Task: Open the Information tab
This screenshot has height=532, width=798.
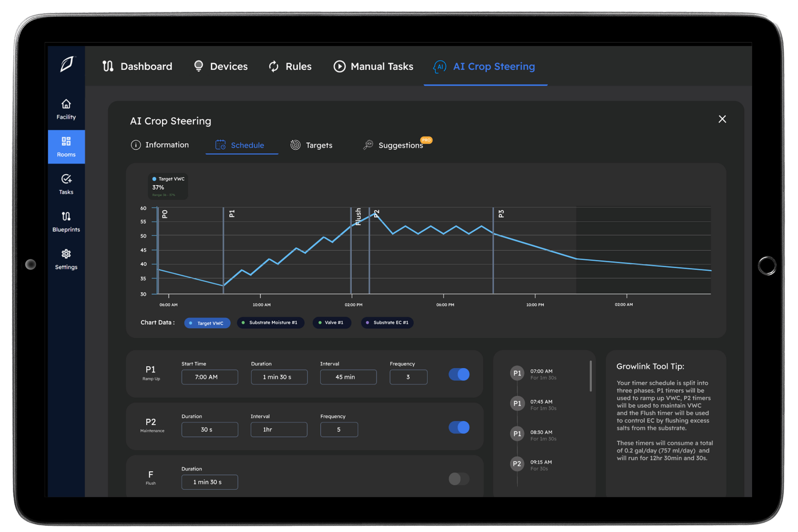Action: (x=160, y=145)
